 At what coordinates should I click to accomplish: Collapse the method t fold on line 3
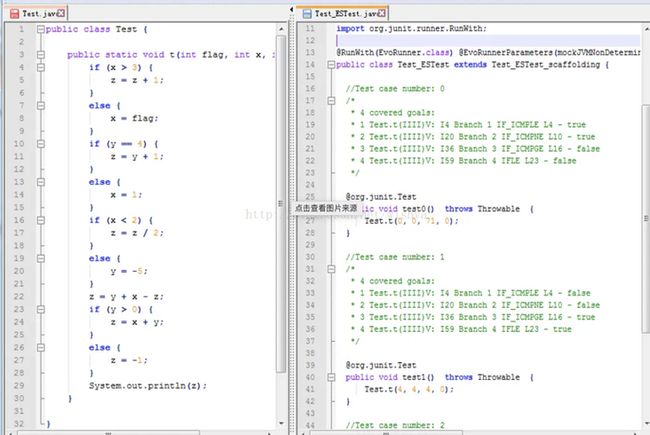pyautogui.click(x=41, y=55)
